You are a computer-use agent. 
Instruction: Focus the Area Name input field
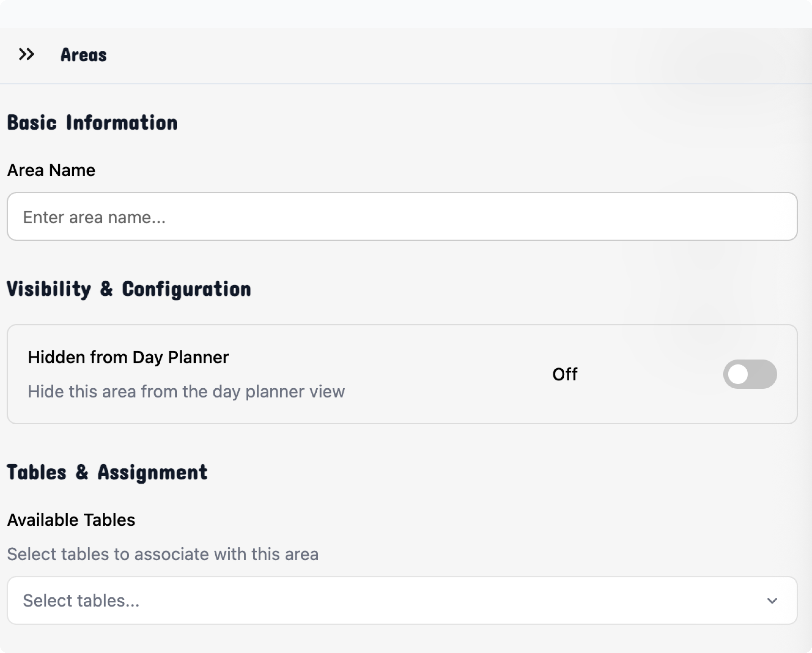pyautogui.click(x=401, y=217)
